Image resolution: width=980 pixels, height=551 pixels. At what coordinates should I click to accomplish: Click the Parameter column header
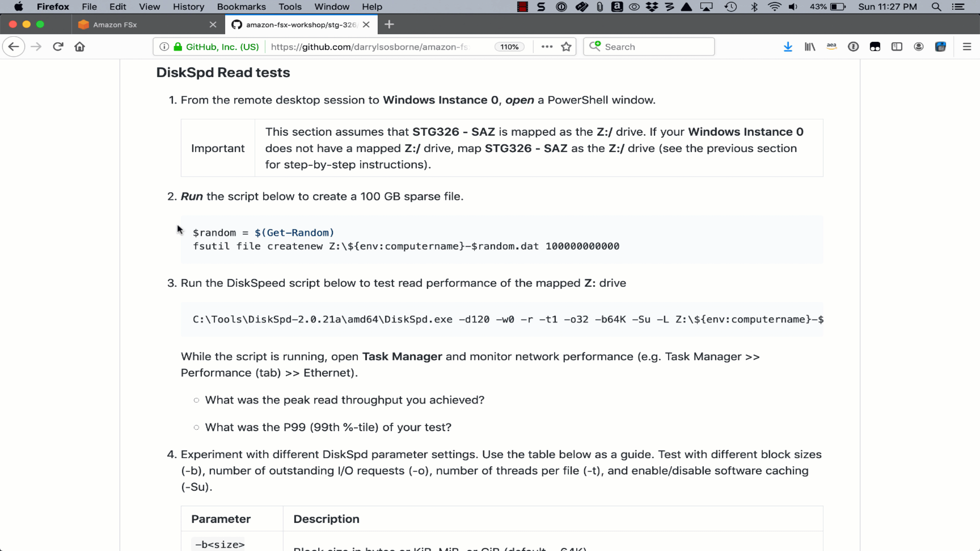coord(232,519)
